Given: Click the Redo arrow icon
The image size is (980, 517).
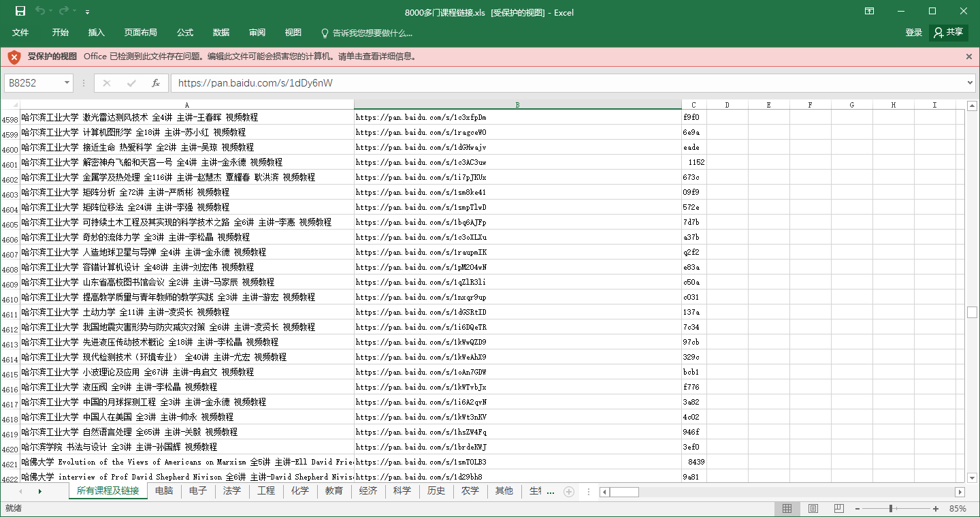Looking at the screenshot, I should point(64,12).
